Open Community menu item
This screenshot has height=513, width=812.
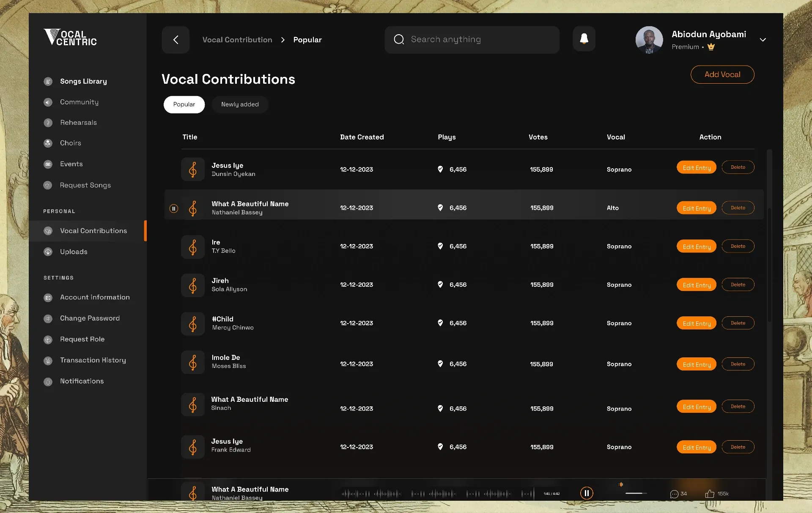coord(79,102)
